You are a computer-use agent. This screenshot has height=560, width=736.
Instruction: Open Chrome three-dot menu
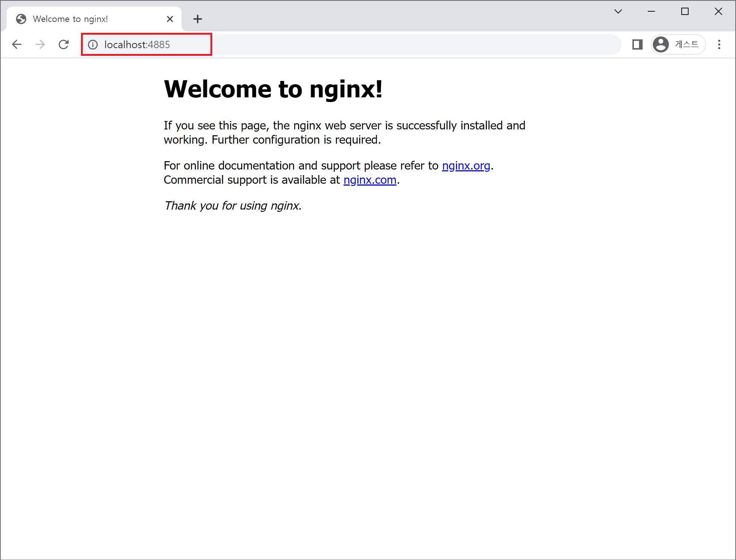pyautogui.click(x=719, y=44)
